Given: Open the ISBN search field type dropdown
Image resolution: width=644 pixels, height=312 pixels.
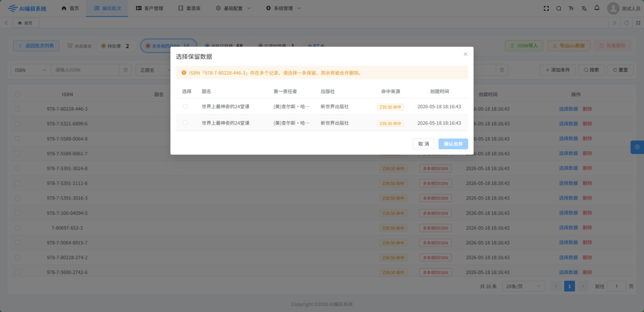Looking at the screenshot, I should 31,70.
